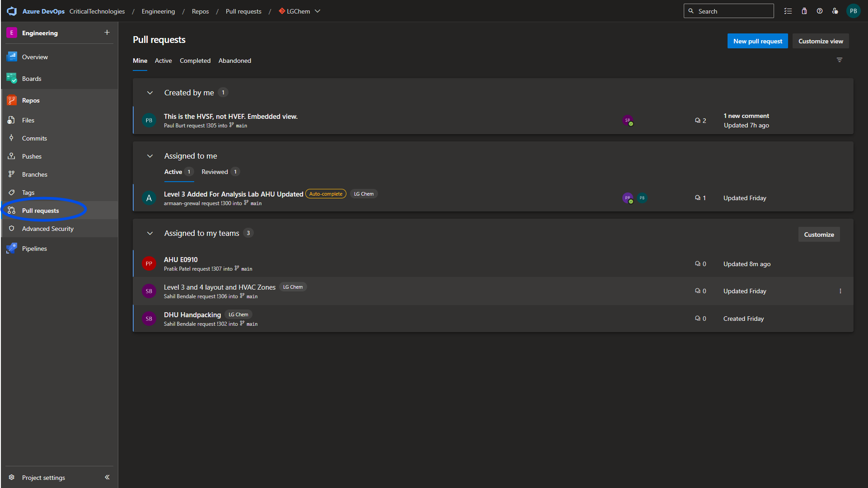Collapse the sidebar with double chevron
Viewport: 868px width, 488px height.
pos(107,477)
